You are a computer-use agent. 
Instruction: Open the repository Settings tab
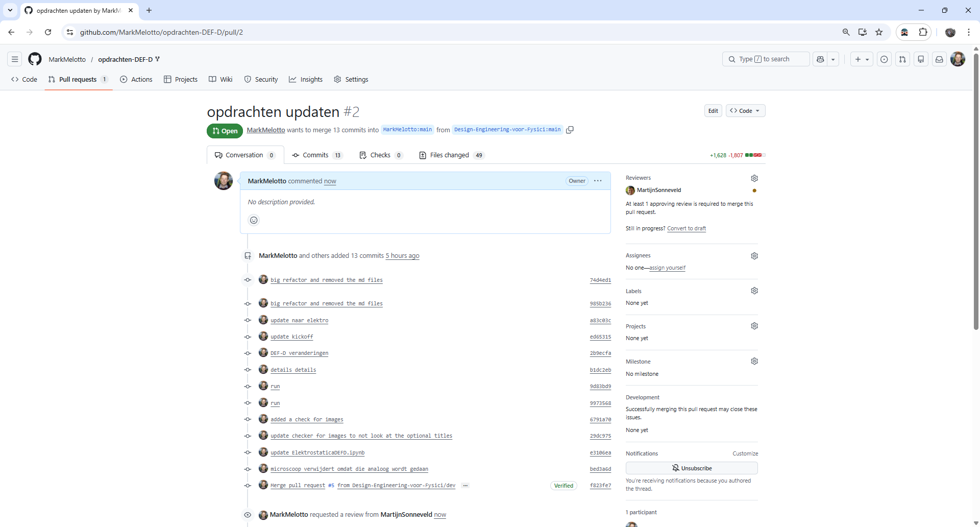[x=351, y=79]
